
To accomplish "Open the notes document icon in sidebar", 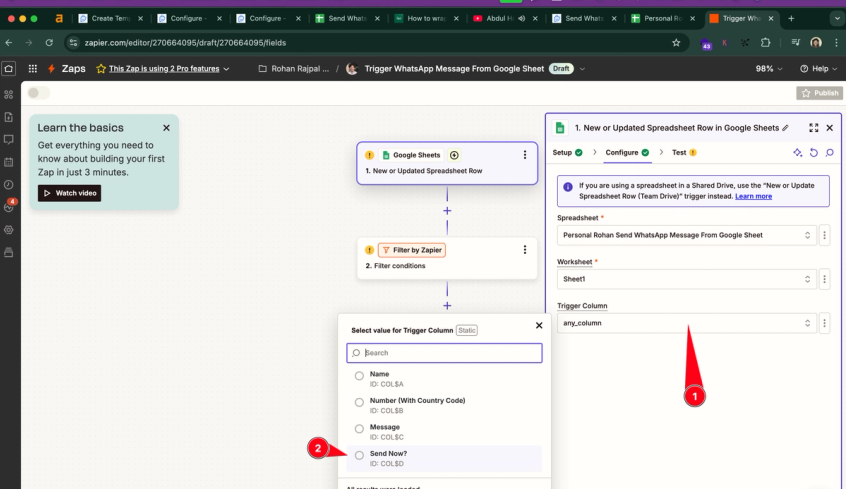I will click(9, 117).
